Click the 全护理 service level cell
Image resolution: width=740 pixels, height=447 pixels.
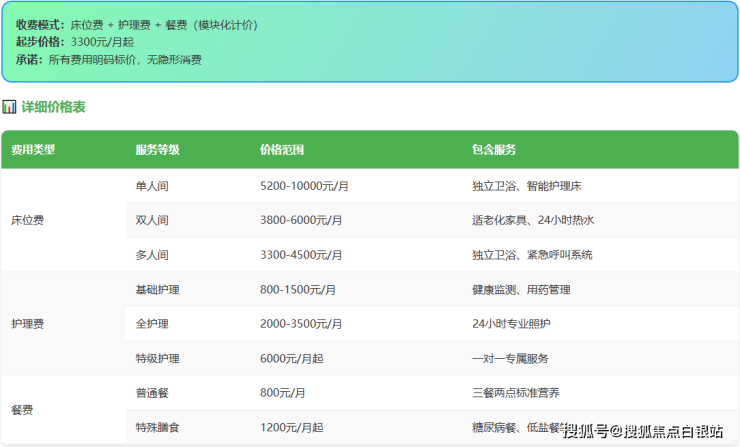click(152, 324)
